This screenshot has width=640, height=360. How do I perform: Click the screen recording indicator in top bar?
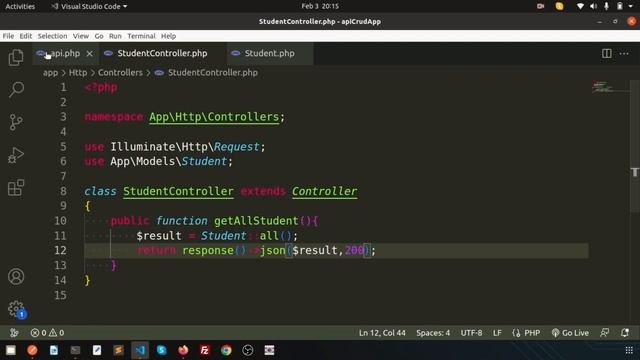click(x=540, y=6)
